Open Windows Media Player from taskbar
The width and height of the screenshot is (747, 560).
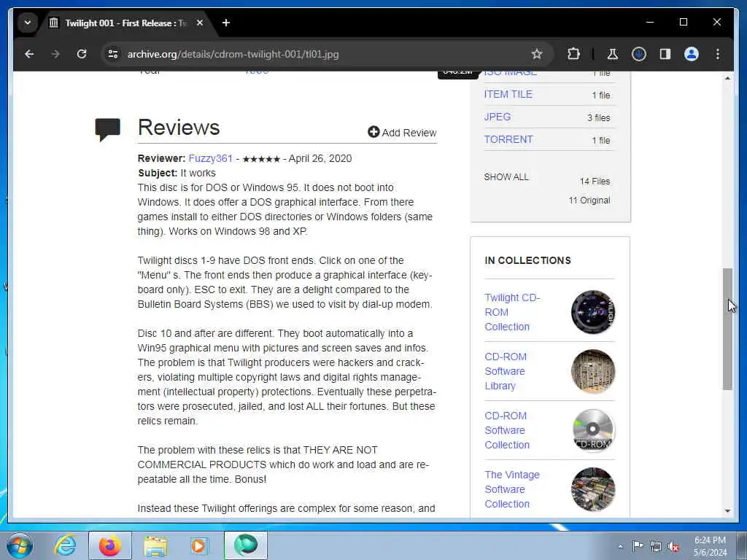pyautogui.click(x=198, y=545)
